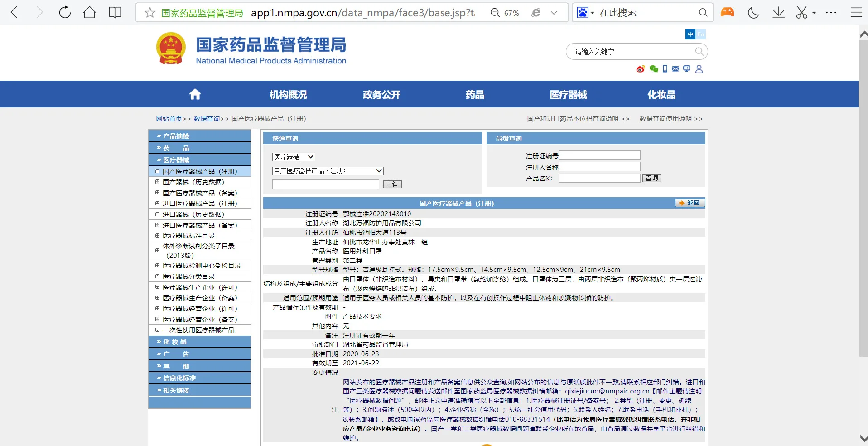Open the mobile phone icon
Viewport: 868px width, 446px height.
pos(665,69)
